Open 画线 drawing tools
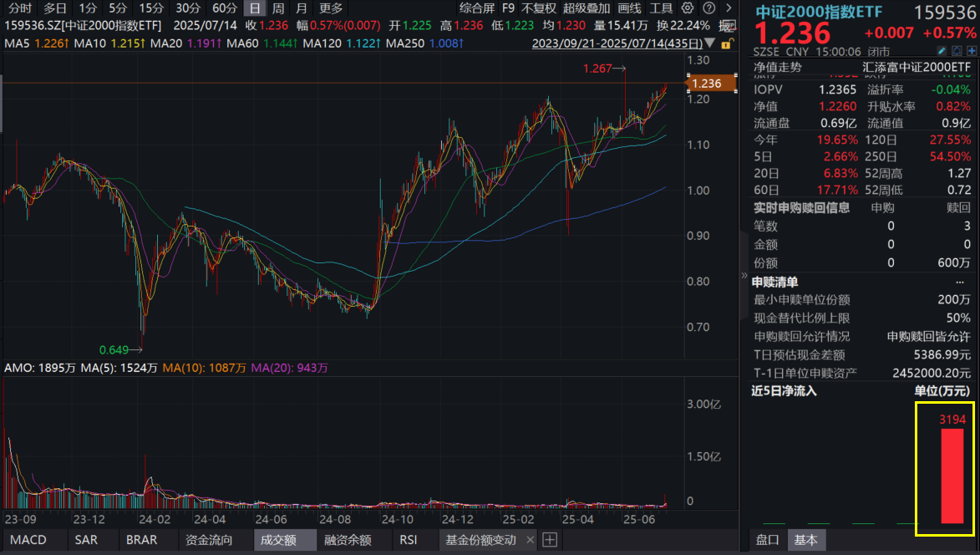Viewport: 980px width, 555px height. 629,8
